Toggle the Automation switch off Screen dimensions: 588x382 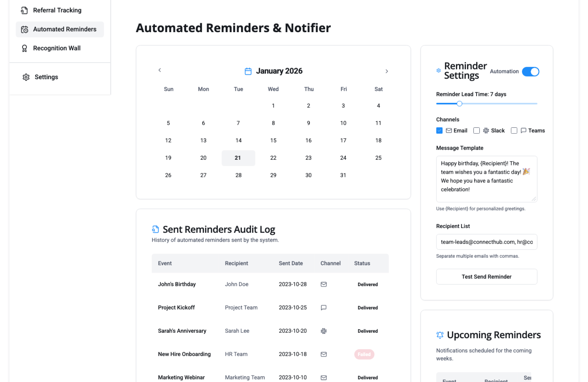pyautogui.click(x=530, y=72)
